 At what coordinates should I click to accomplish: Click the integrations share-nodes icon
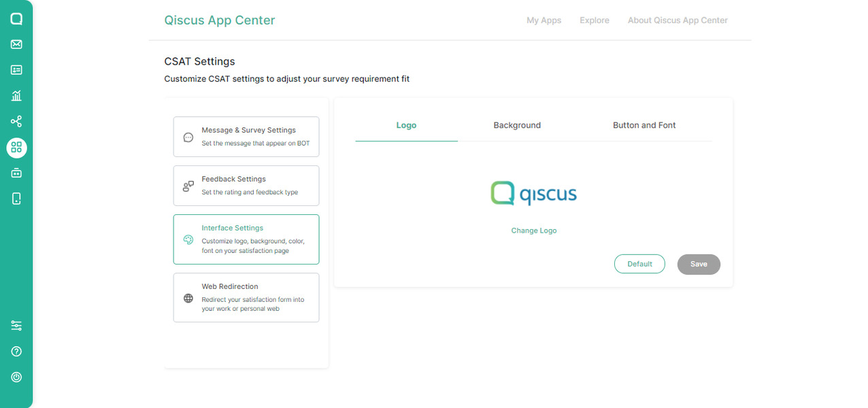[16, 121]
